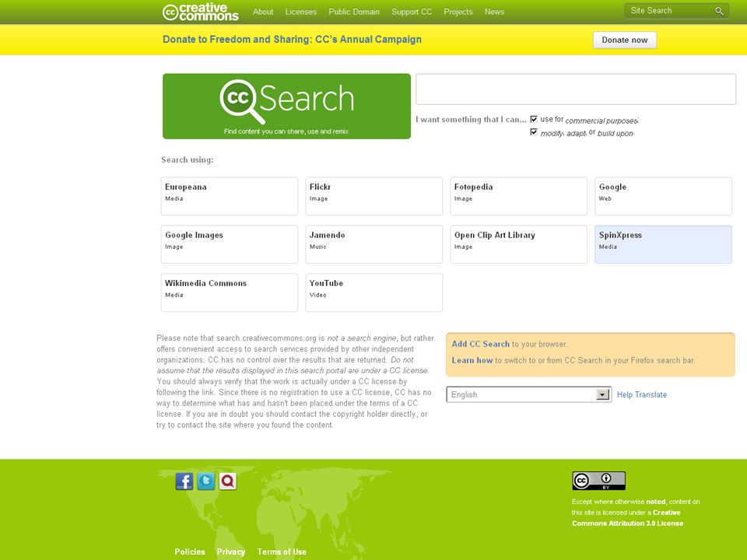
Task: Open the News menu
Action: pyautogui.click(x=494, y=12)
